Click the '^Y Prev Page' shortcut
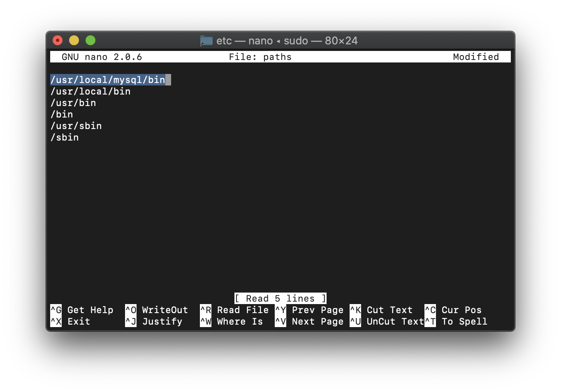This screenshot has width=561, height=392. [309, 310]
